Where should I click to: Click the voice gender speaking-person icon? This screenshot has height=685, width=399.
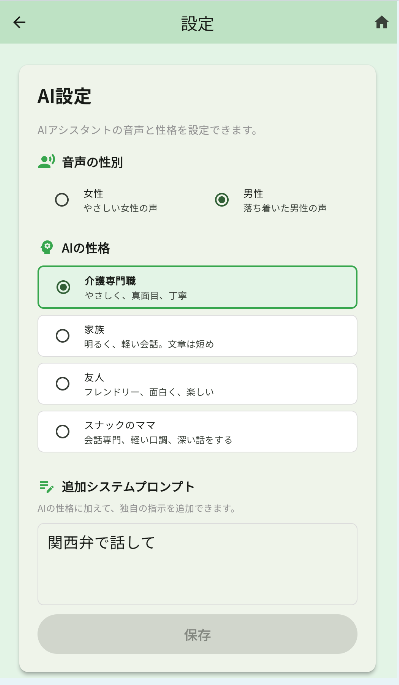tap(46, 162)
